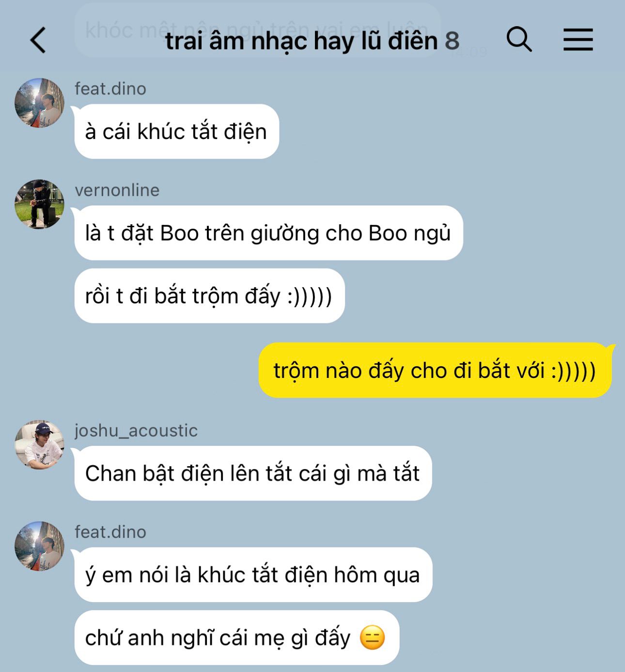
Task: Tap bubble 'rồi t đi bắt trộm đấy :)))))'
Action: tap(209, 296)
